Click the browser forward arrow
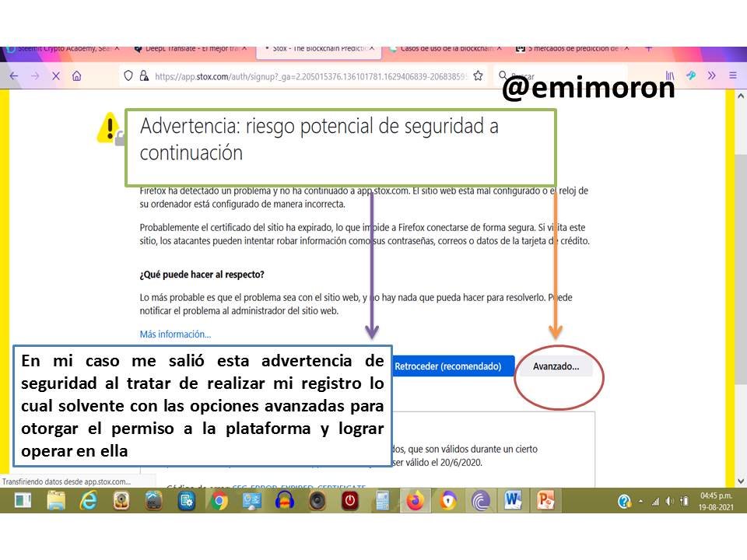This screenshot has height=560, width=747. [35, 75]
